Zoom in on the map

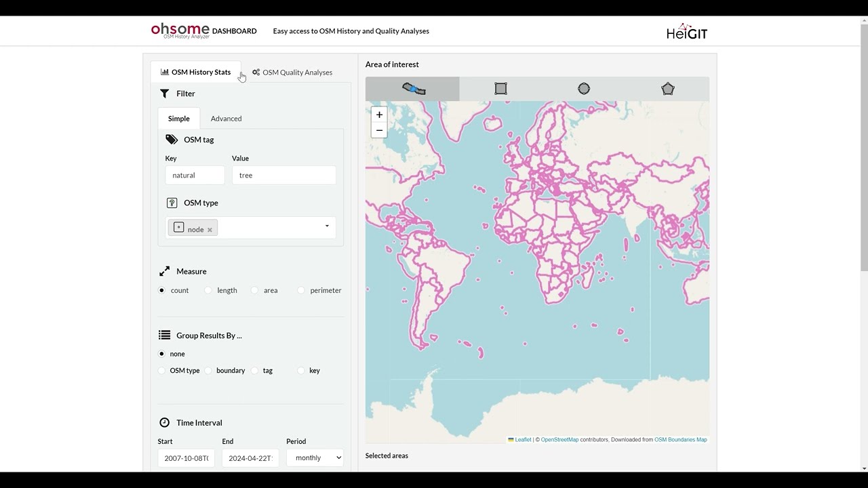(x=379, y=115)
